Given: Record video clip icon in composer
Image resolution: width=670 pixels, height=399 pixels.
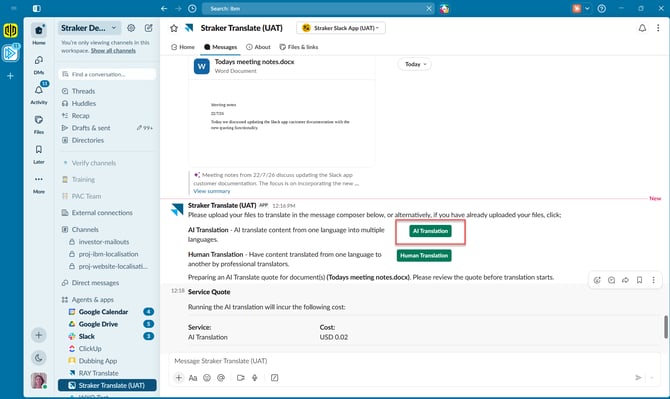Looking at the screenshot, I should 241,378.
